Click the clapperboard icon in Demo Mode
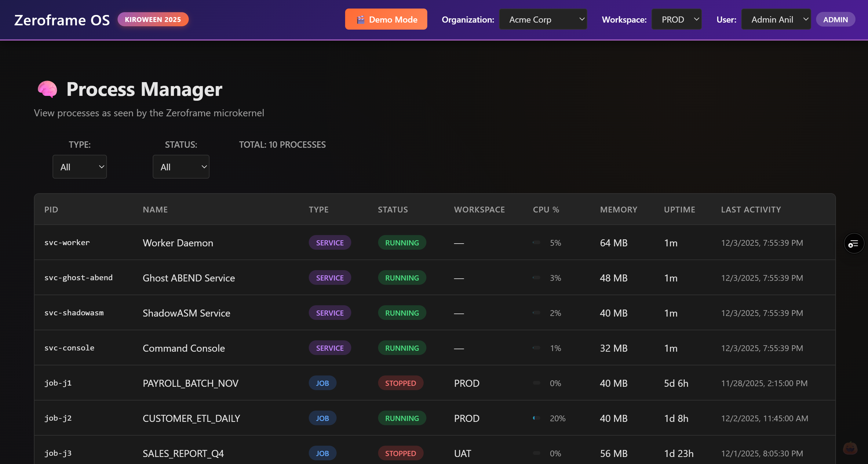The width and height of the screenshot is (868, 464). [x=360, y=20]
